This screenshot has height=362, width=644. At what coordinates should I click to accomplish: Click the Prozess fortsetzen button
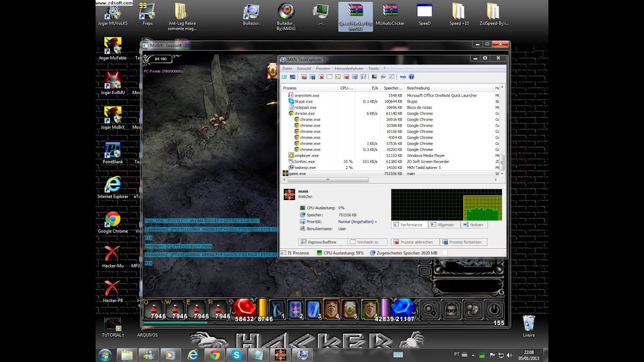[x=464, y=242]
